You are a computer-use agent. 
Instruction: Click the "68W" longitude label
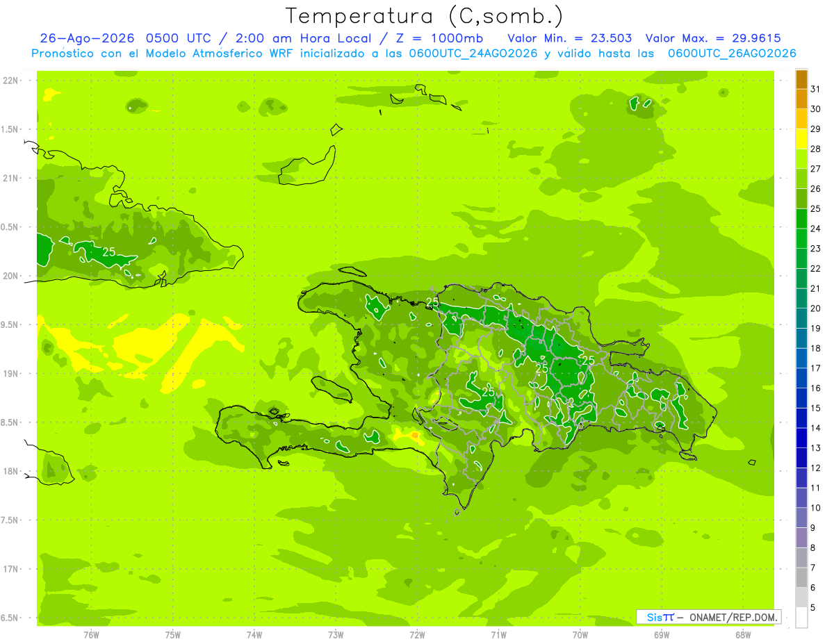point(743,634)
